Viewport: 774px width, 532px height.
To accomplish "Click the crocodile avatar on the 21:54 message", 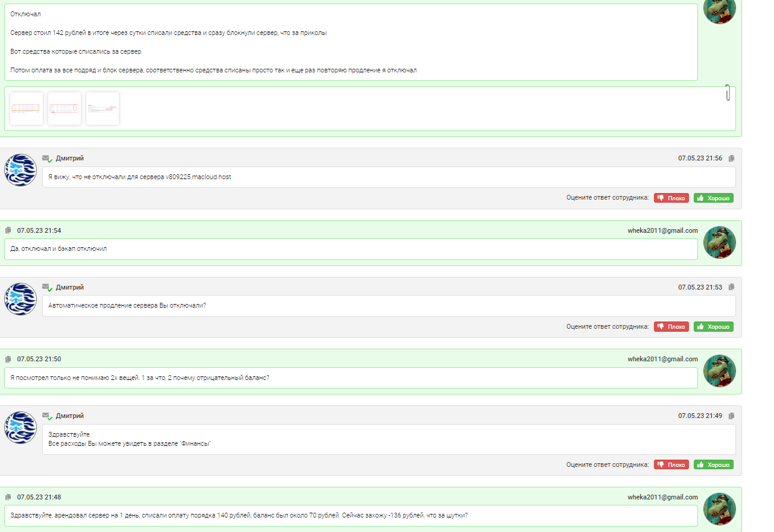I will click(720, 242).
